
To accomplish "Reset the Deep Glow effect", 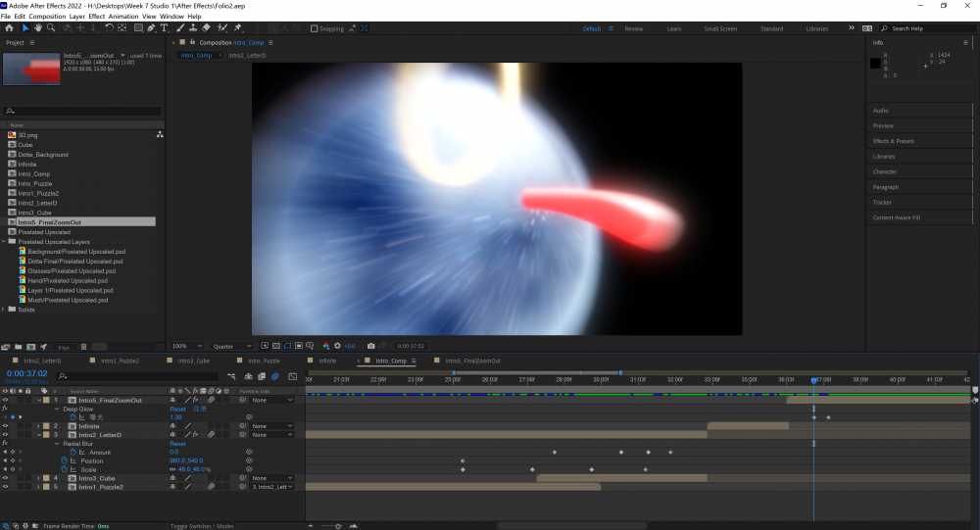I will 177,409.
